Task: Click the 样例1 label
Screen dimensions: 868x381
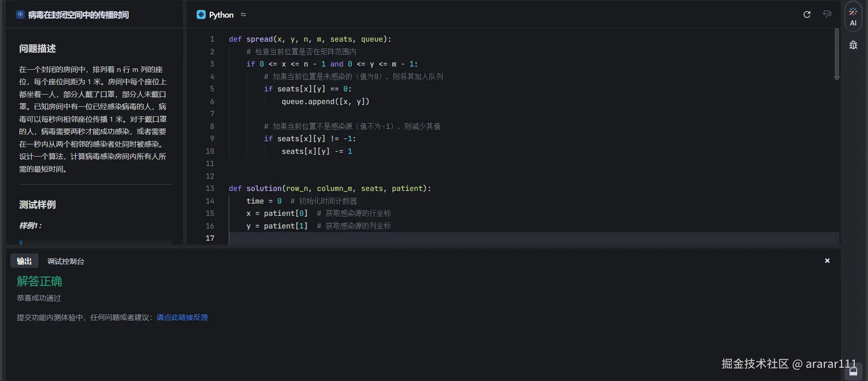Action: (30, 225)
